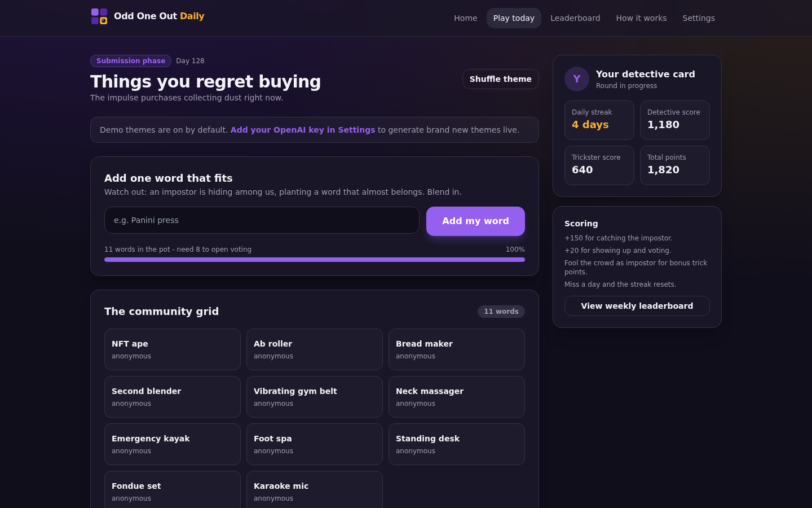Choose the Emergency kayak card
Viewport: 812px width, 508px height.
click(173, 444)
